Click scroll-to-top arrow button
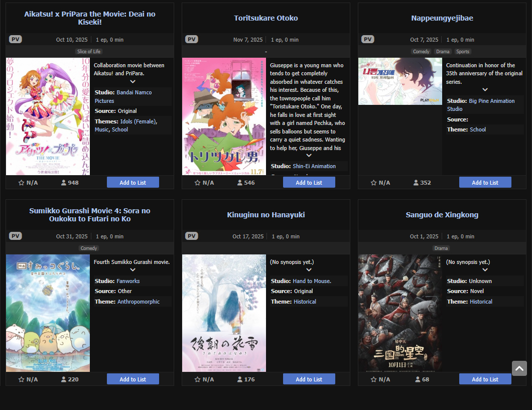The image size is (532, 410). tap(519, 368)
